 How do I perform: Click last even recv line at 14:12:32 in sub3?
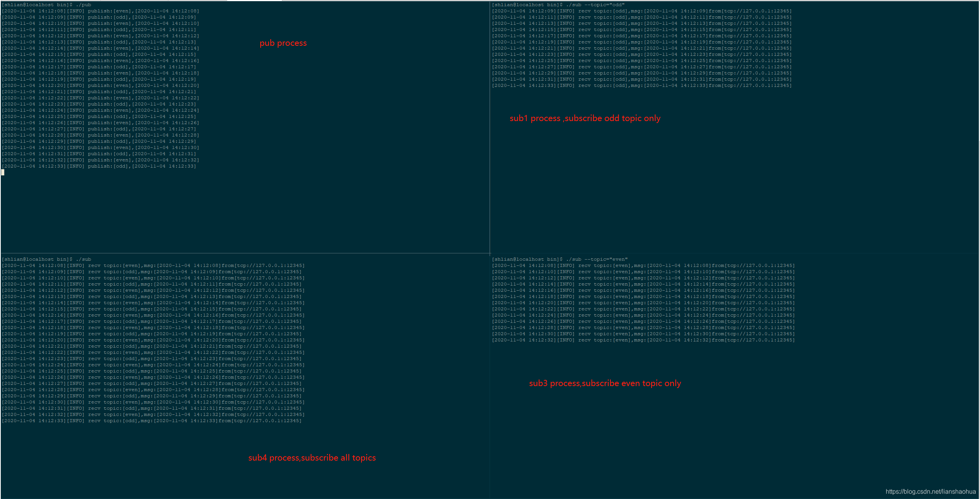643,340
